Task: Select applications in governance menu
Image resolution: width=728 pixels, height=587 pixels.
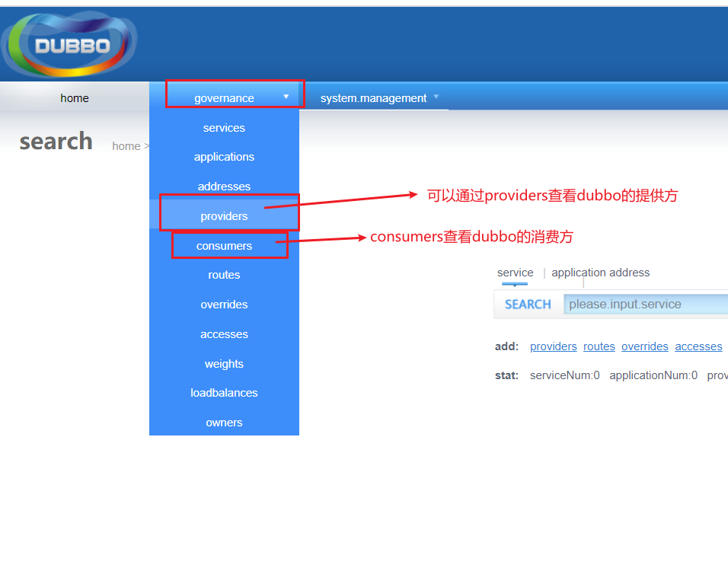Action: pos(224,157)
